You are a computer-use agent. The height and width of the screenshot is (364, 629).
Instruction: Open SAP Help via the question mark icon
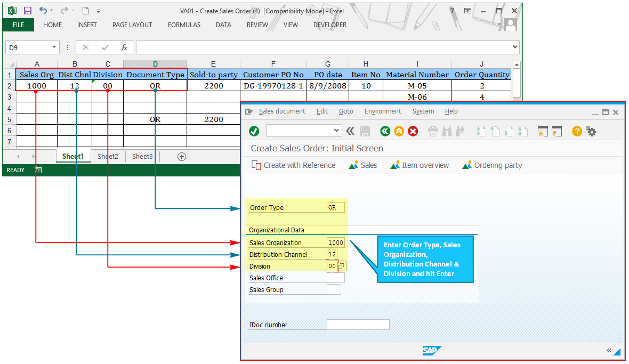pos(577,131)
